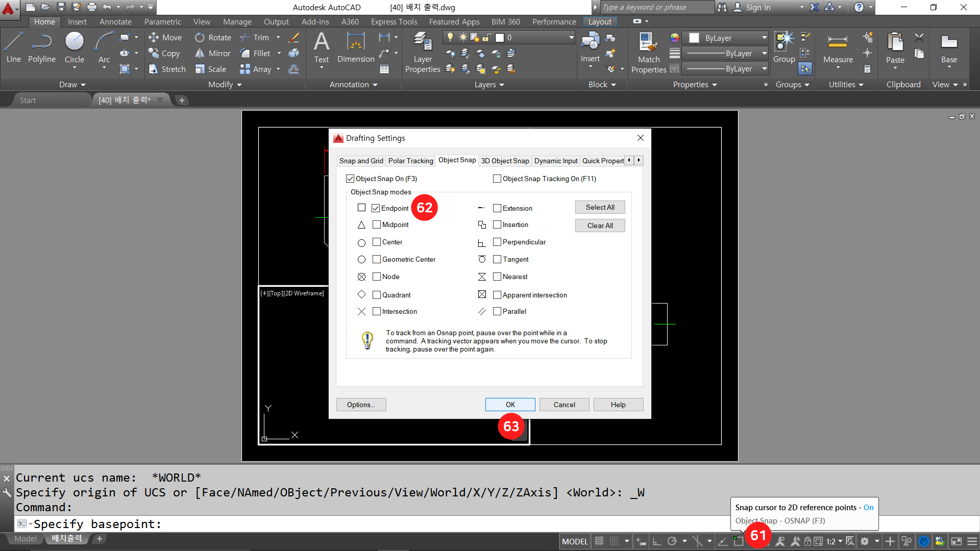980x551 pixels.
Task: Toggle polar tracking in status bar
Action: (x=672, y=541)
